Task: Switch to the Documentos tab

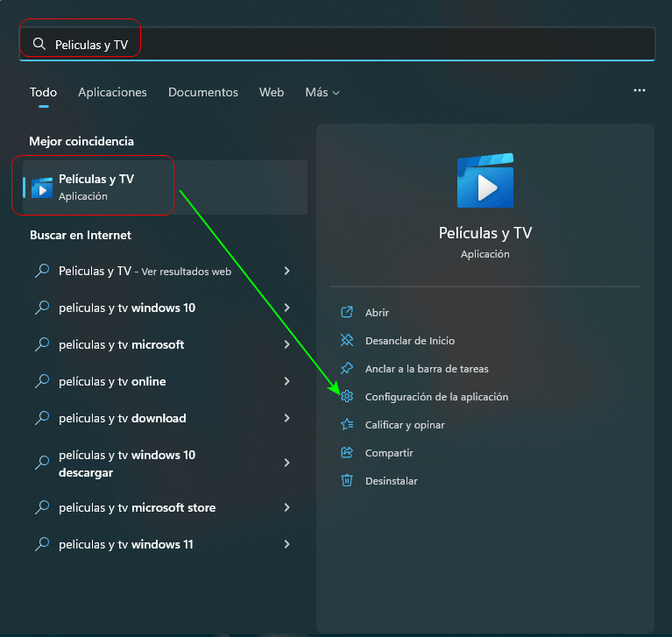Action: click(203, 92)
